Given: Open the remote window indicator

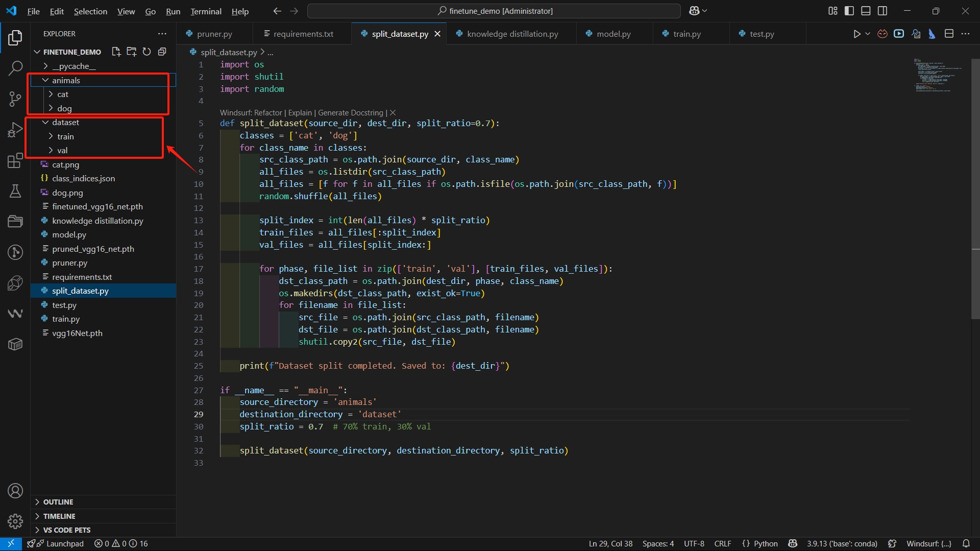Looking at the screenshot, I should click(x=11, y=544).
